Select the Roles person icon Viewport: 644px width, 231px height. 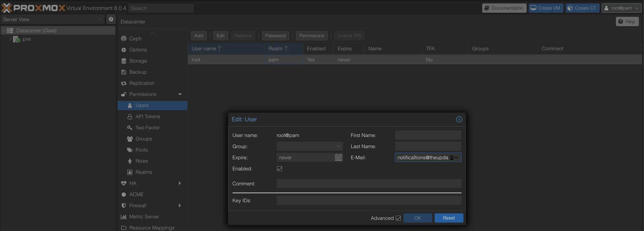click(130, 161)
